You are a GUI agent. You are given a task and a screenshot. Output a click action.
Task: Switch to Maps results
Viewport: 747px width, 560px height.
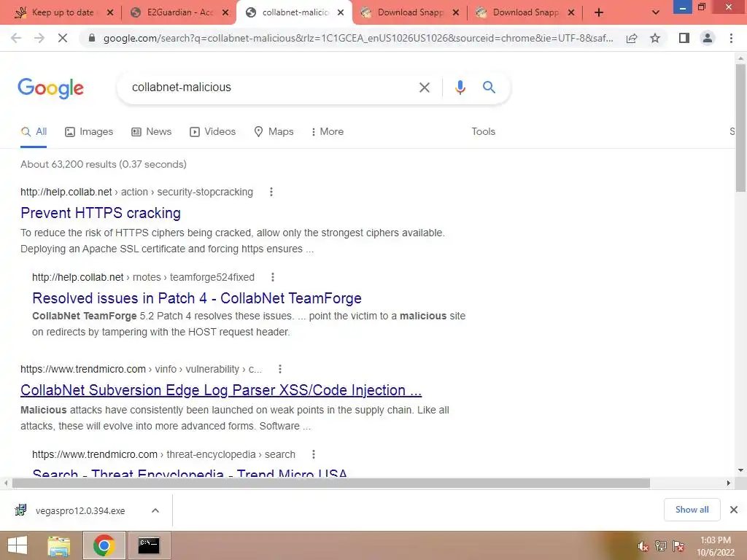[274, 132]
